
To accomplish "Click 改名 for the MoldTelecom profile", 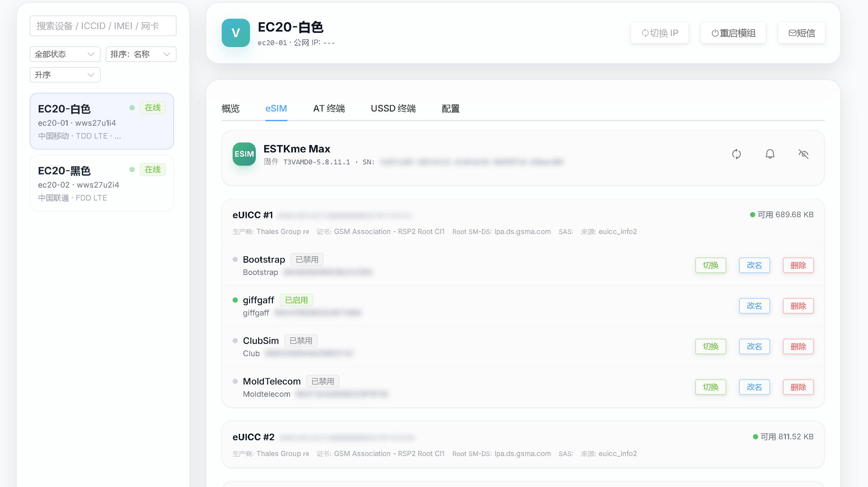I will (755, 387).
